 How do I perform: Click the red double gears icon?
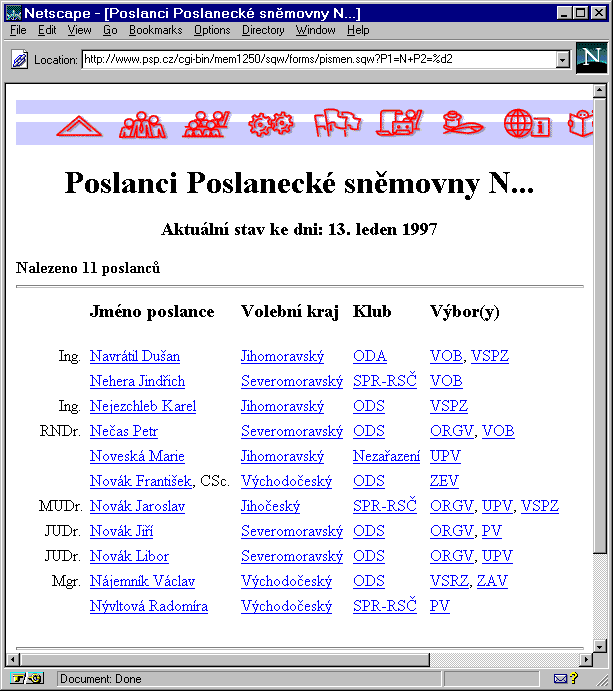point(271,124)
